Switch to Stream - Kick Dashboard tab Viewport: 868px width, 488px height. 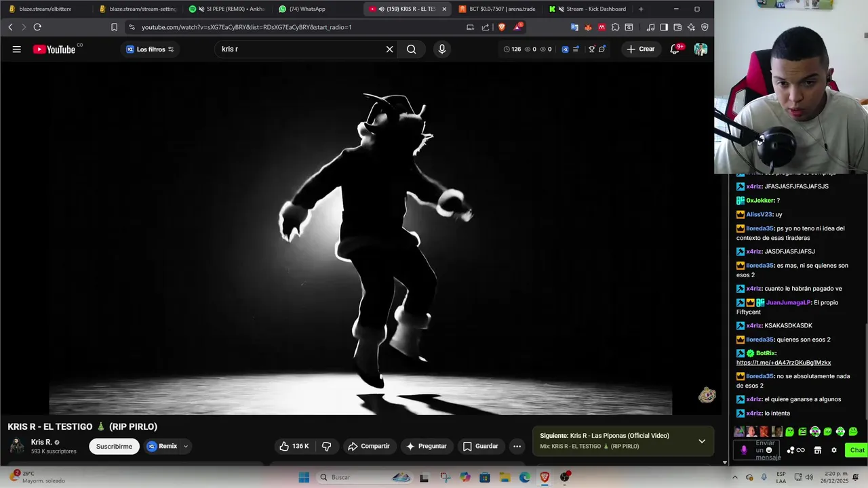[x=588, y=9]
